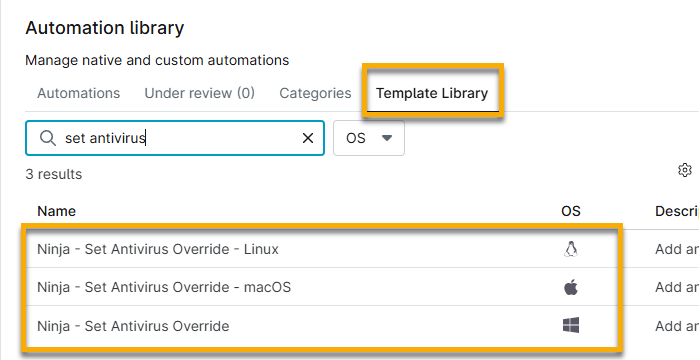Viewport: 700px width, 360px height.
Task: Click the Apple macOS icon
Action: 571,287
